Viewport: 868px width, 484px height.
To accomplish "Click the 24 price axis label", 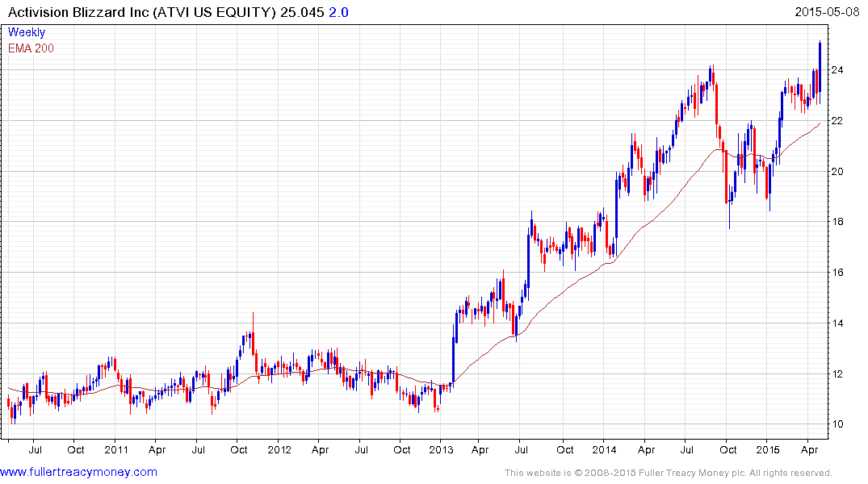I will pos(837,69).
